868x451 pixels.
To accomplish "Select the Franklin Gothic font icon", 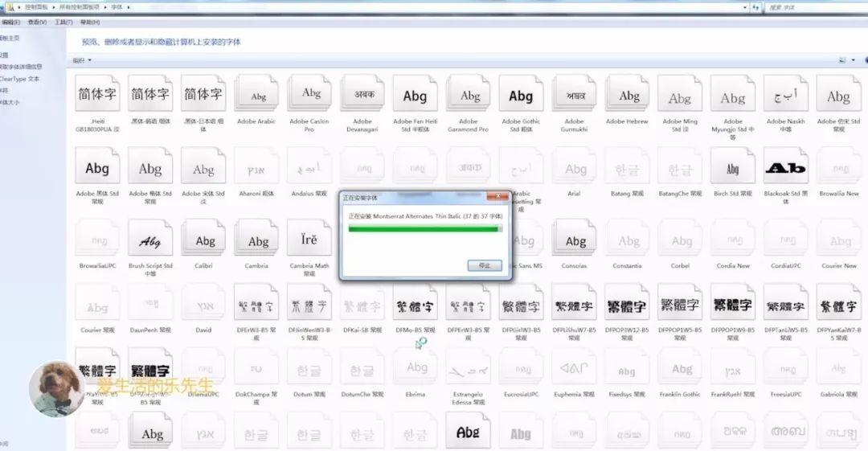I will [680, 367].
